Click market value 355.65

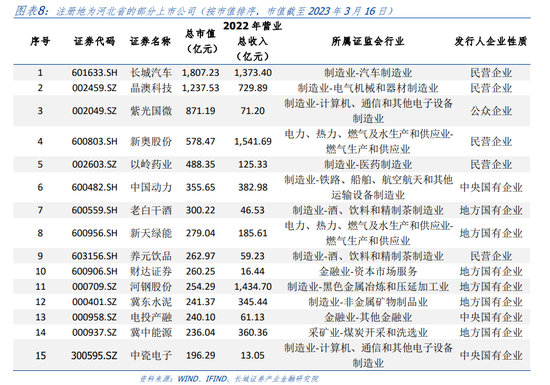point(200,187)
